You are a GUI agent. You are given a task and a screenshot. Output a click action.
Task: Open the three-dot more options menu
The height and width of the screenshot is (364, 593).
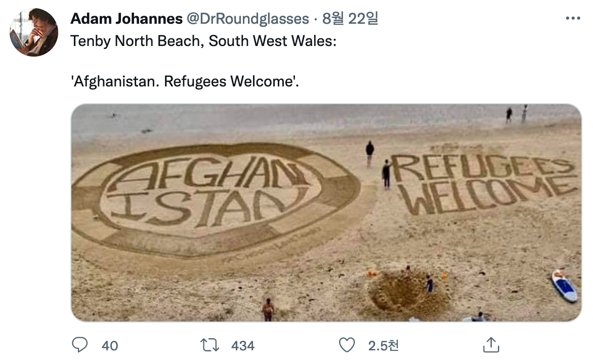pyautogui.click(x=573, y=18)
